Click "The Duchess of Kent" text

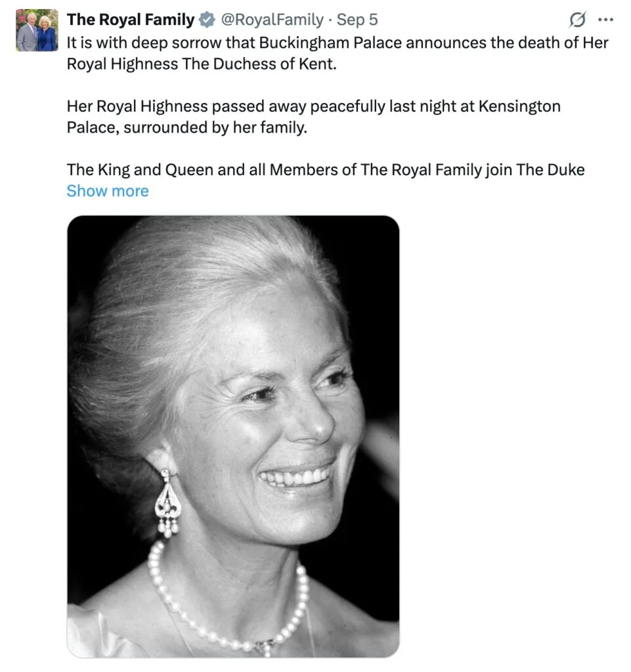[259, 64]
